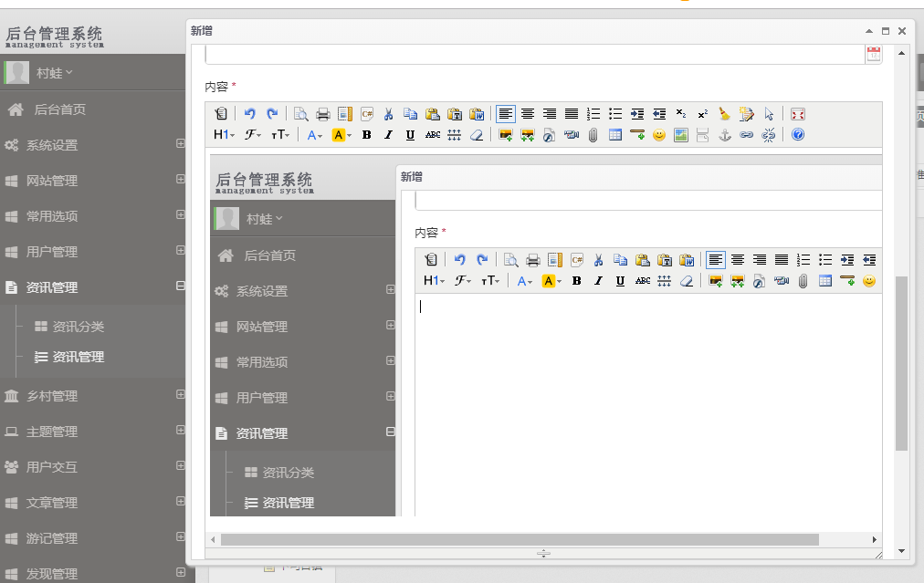Set left alignment in main editor toolbar
This screenshot has height=583, width=924.
[506, 114]
